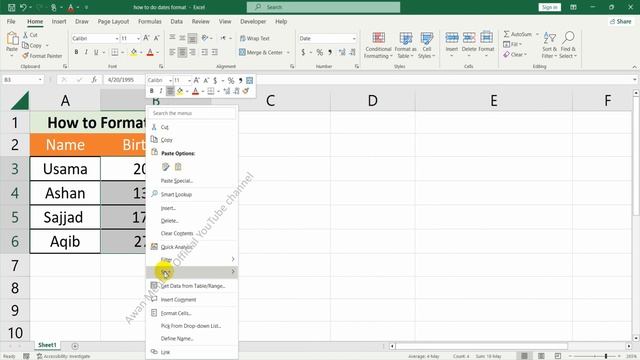Open Format as Table gallery
The width and height of the screenshot is (640, 360).
(405, 45)
